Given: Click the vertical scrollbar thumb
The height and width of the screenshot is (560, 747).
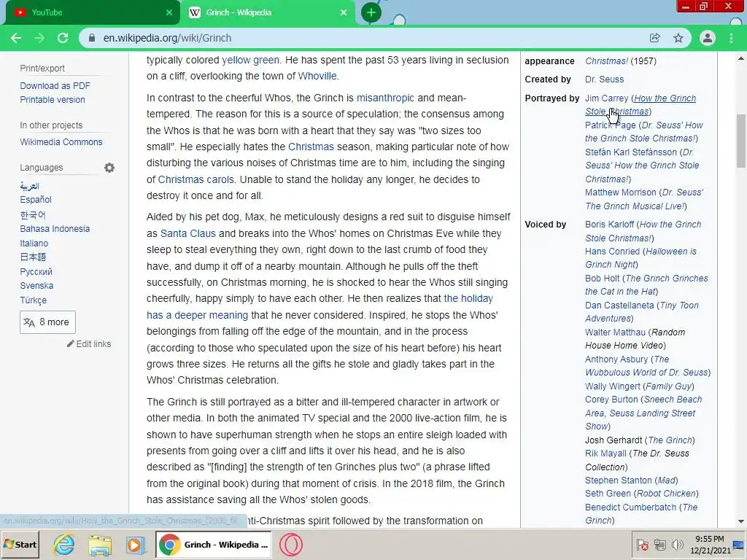Looking at the screenshot, I should coord(741,141).
